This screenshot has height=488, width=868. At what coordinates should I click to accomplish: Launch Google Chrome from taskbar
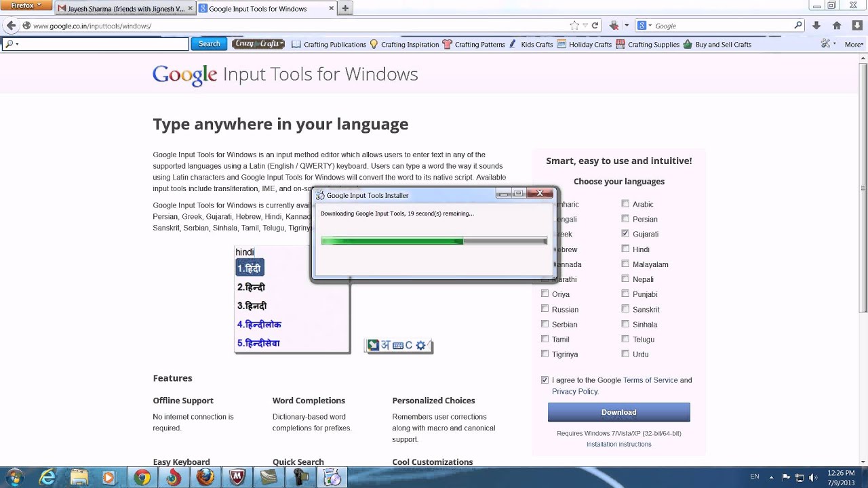[142, 477]
